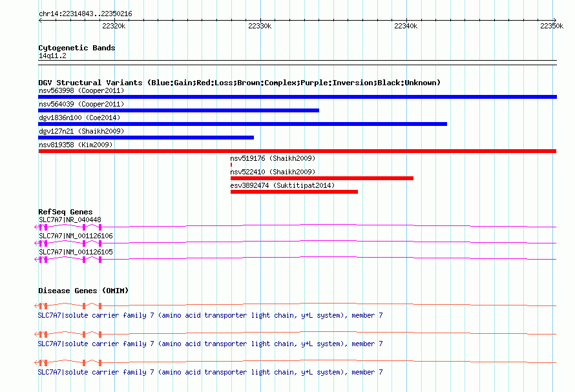Click the 22320k ruler tick label

pos(114,26)
